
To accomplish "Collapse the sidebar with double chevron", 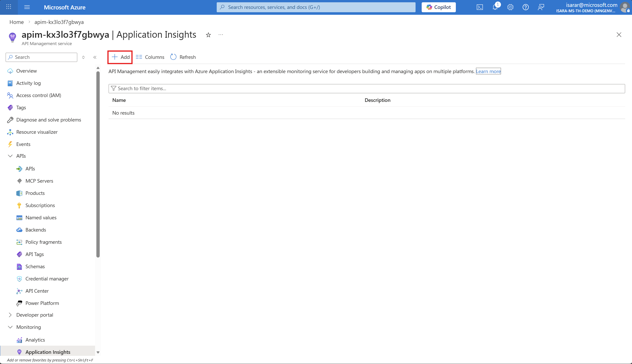I will coord(95,57).
